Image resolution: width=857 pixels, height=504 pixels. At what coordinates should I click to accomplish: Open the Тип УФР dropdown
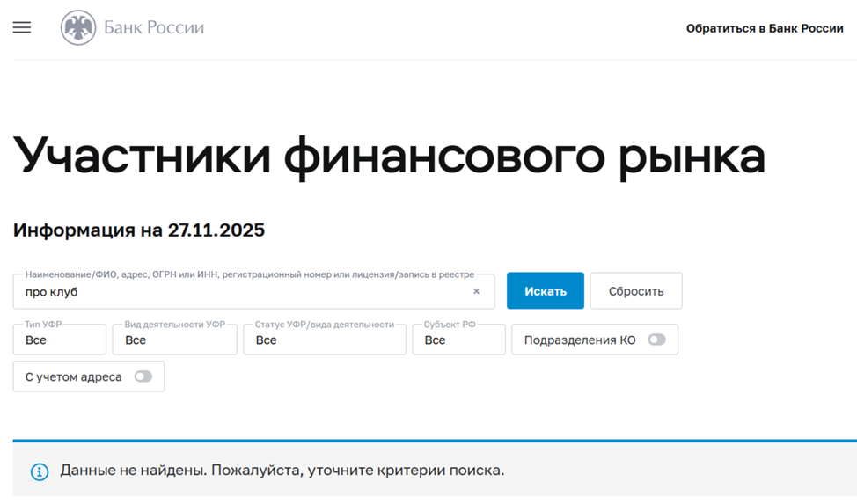click(x=60, y=340)
